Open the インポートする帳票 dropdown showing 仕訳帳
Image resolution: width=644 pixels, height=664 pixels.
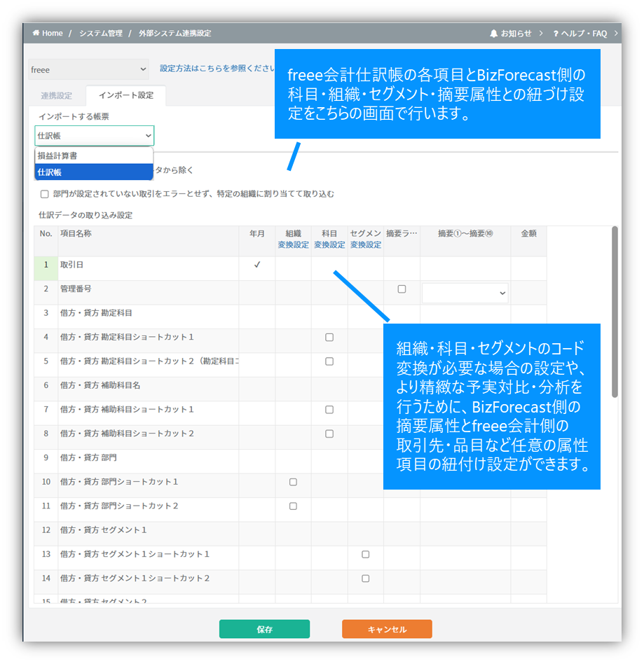point(94,135)
